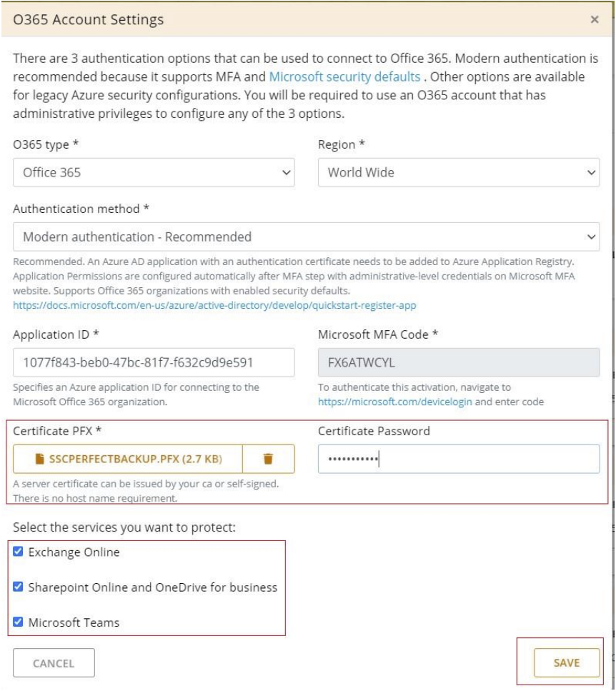The width and height of the screenshot is (616, 691).
Task: Focus the Certificate Password field
Action: point(459,459)
